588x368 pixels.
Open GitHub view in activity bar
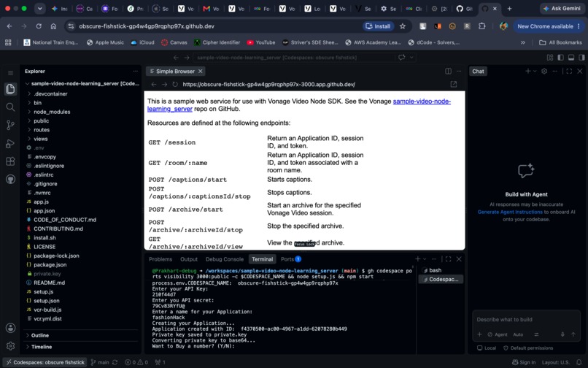click(10, 179)
